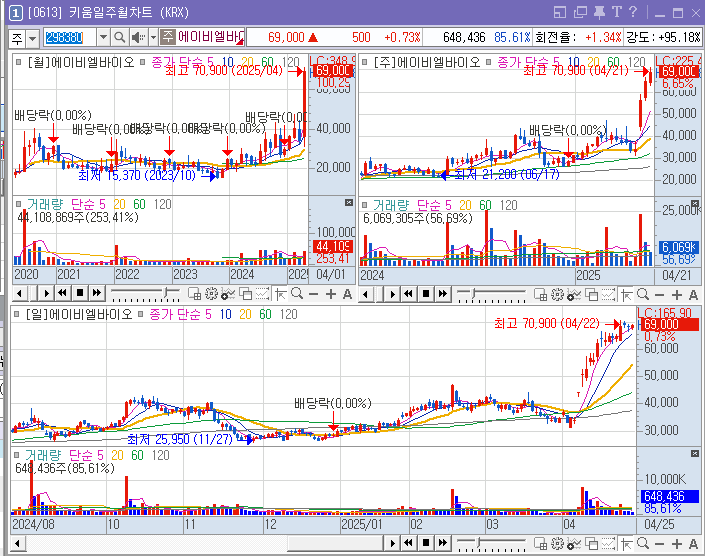Toggle [일]에이비엘바이오 legend marker
The width and height of the screenshot is (705, 556).
[x=17, y=314]
